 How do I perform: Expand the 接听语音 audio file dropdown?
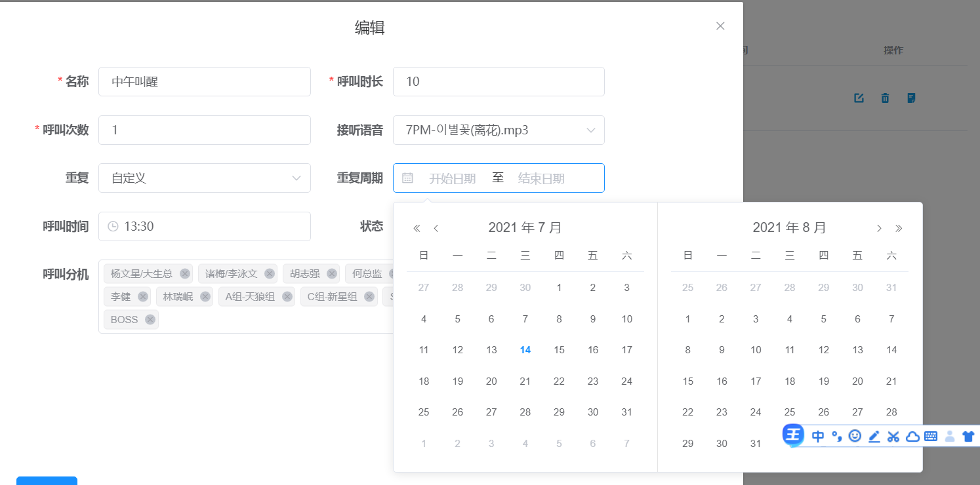(499, 130)
